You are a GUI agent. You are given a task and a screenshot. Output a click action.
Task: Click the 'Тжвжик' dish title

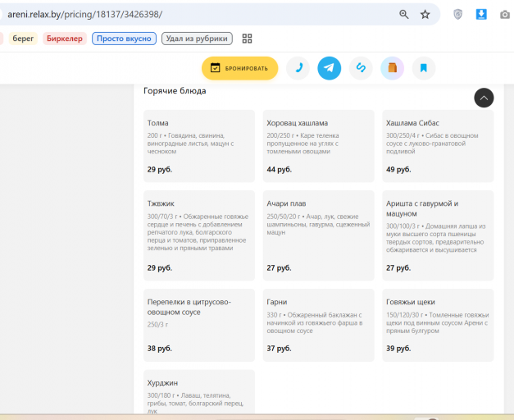click(x=161, y=203)
